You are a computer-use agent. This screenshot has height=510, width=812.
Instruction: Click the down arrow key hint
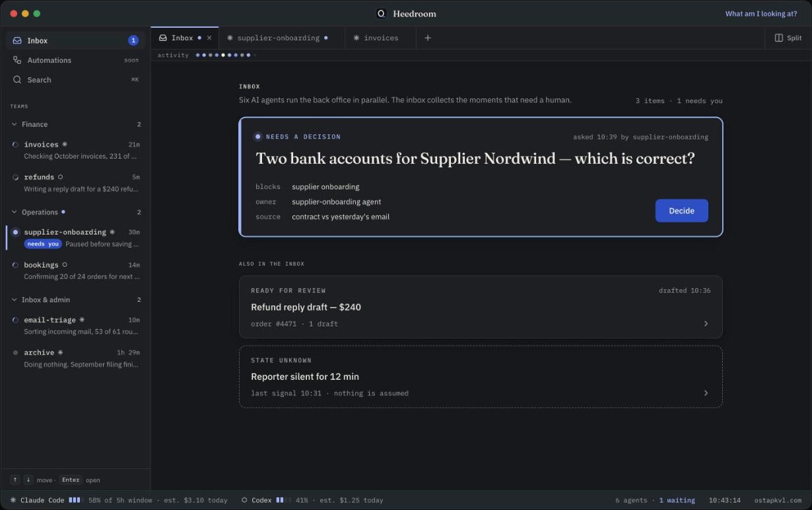28,480
